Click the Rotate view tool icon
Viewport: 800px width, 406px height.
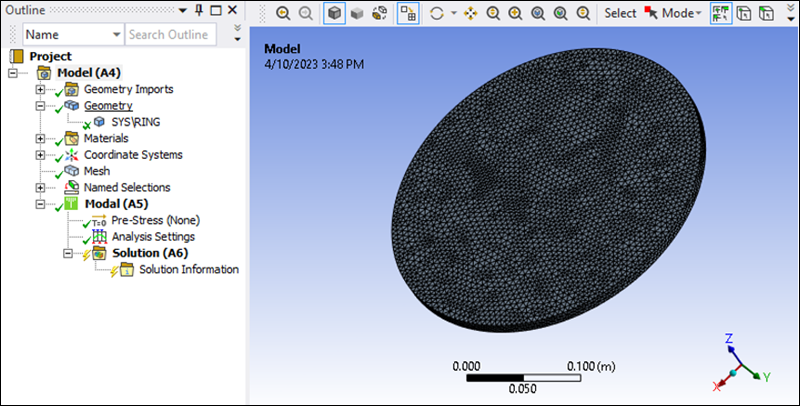436,14
